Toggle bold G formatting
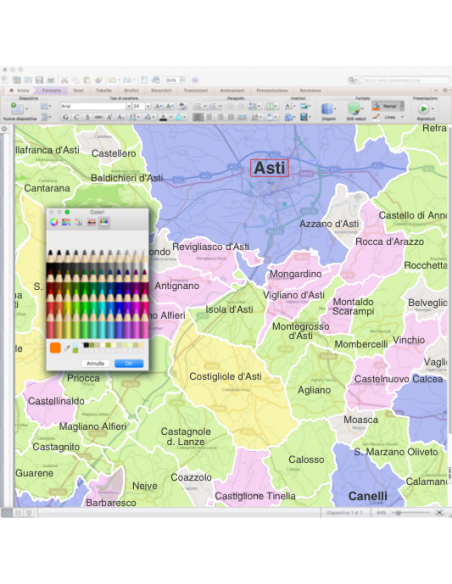The height and width of the screenshot is (584, 452). (66, 117)
